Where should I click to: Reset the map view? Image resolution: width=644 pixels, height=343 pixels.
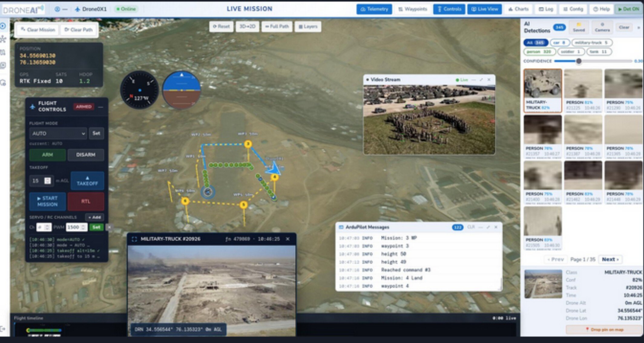point(221,27)
